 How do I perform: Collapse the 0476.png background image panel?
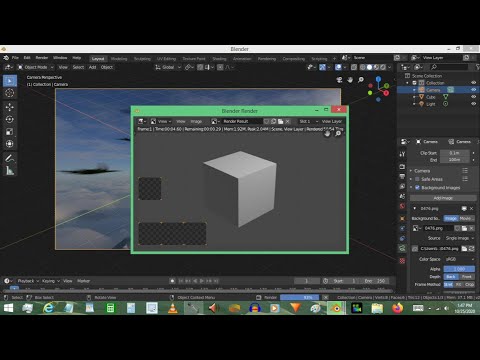[415, 208]
